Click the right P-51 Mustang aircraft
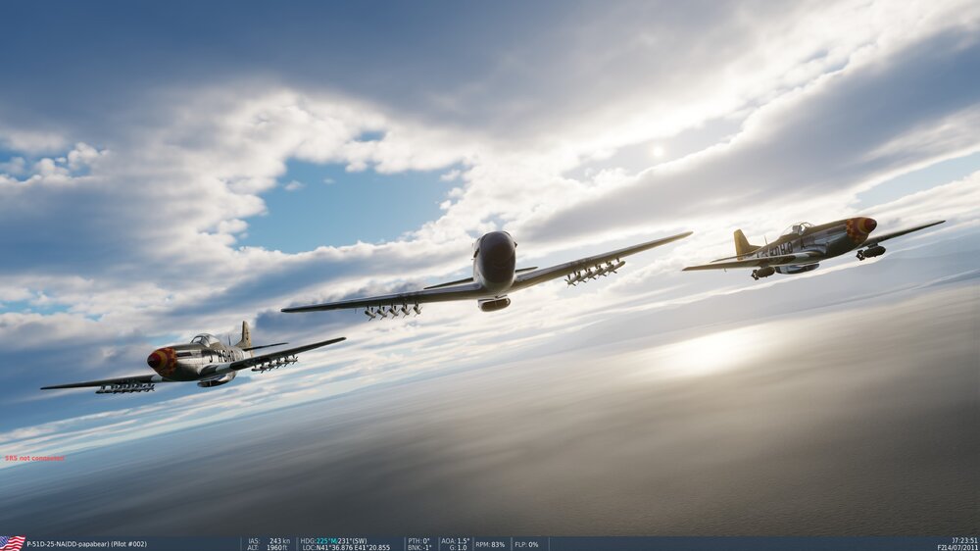The height and width of the screenshot is (551, 980). [x=813, y=245]
